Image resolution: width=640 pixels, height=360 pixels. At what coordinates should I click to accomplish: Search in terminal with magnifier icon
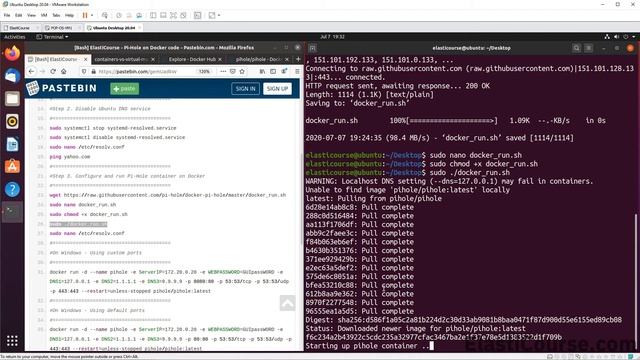click(576, 48)
